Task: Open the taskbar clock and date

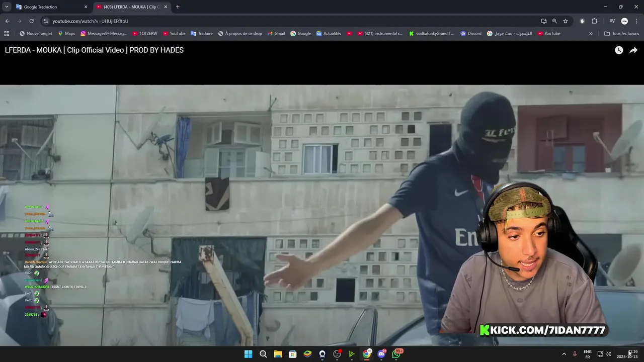Action: (627, 354)
